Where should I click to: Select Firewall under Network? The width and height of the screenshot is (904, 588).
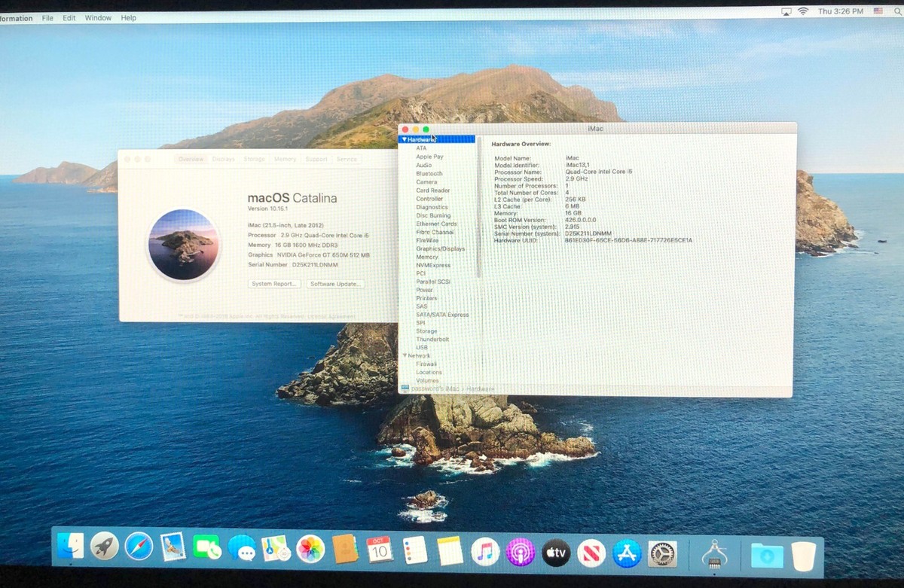click(x=426, y=364)
